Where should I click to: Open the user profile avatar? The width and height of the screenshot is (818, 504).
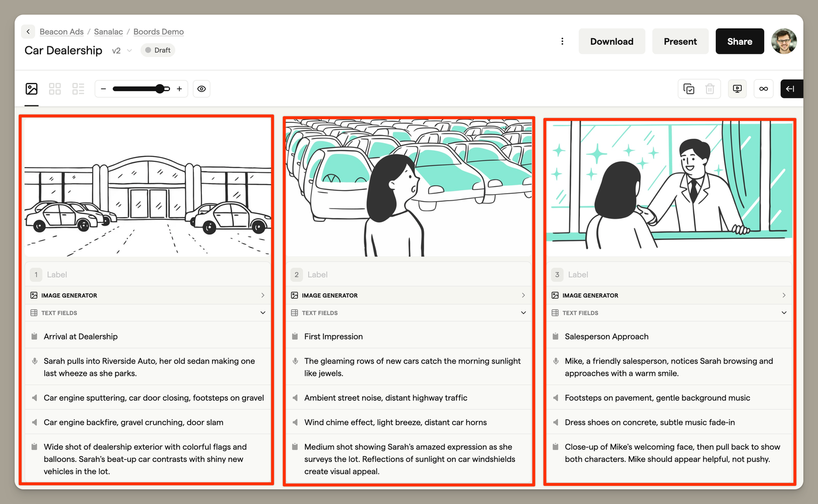tap(784, 42)
